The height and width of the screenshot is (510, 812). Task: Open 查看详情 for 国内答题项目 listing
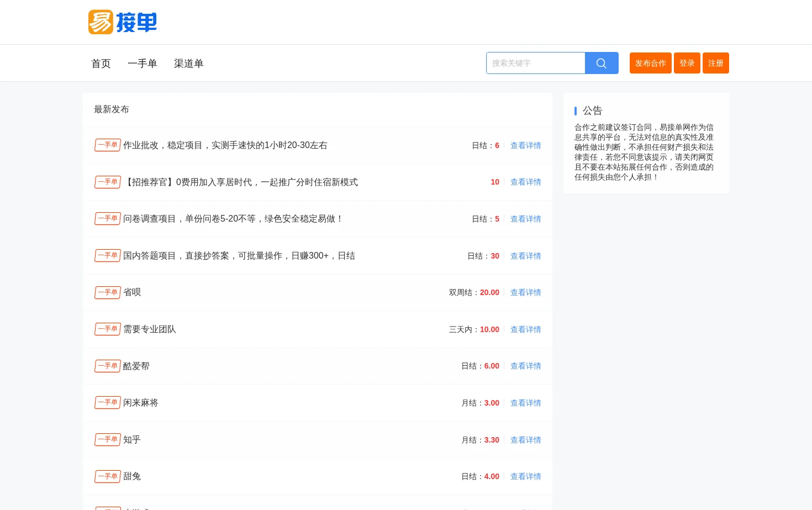point(526,256)
